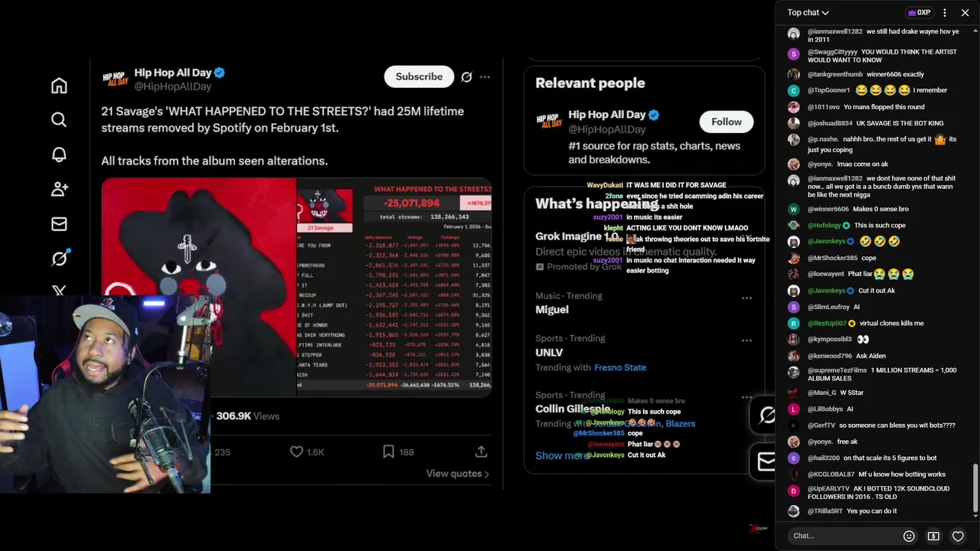The height and width of the screenshot is (551, 980).
Task: Click the live chat scrollbar thumb
Action: 975,491
